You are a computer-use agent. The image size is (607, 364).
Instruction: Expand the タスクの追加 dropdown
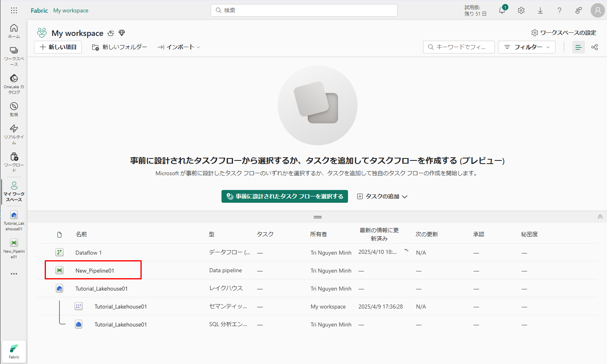(x=382, y=196)
